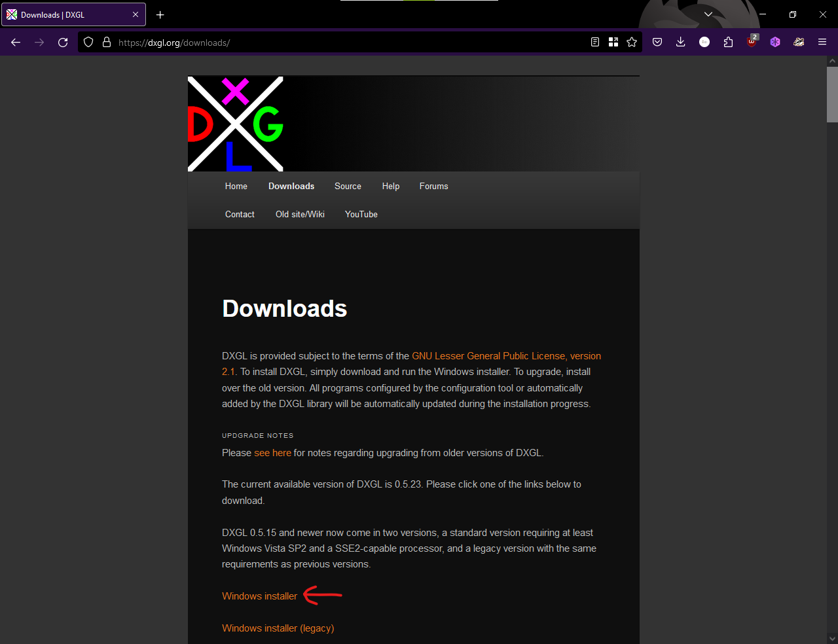Click the scrollbar down arrow
The width and height of the screenshot is (838, 644).
tap(832, 638)
